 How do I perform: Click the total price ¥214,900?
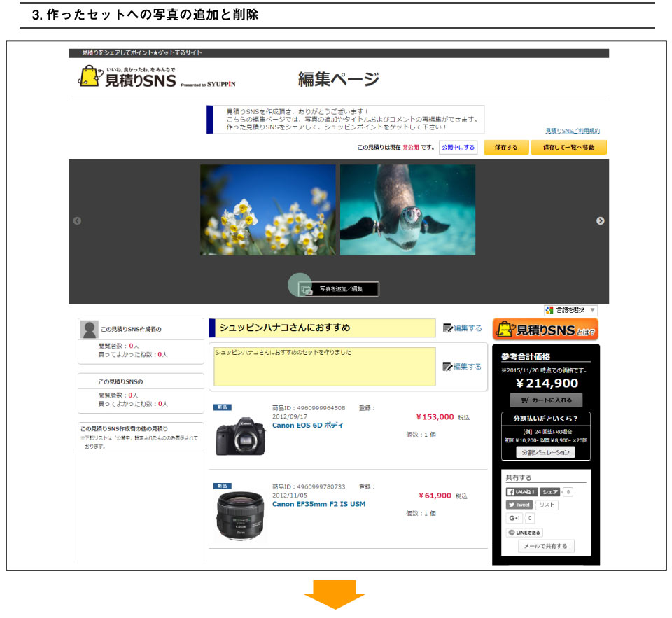(547, 383)
